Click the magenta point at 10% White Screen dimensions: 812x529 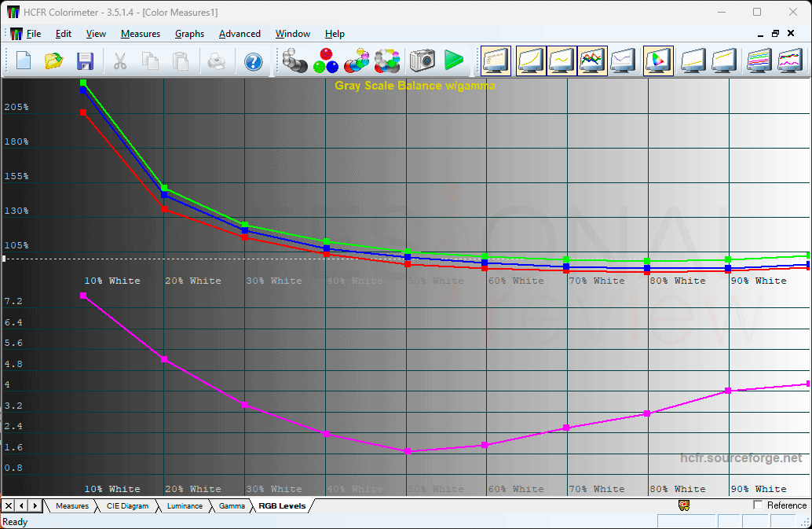coord(83,296)
